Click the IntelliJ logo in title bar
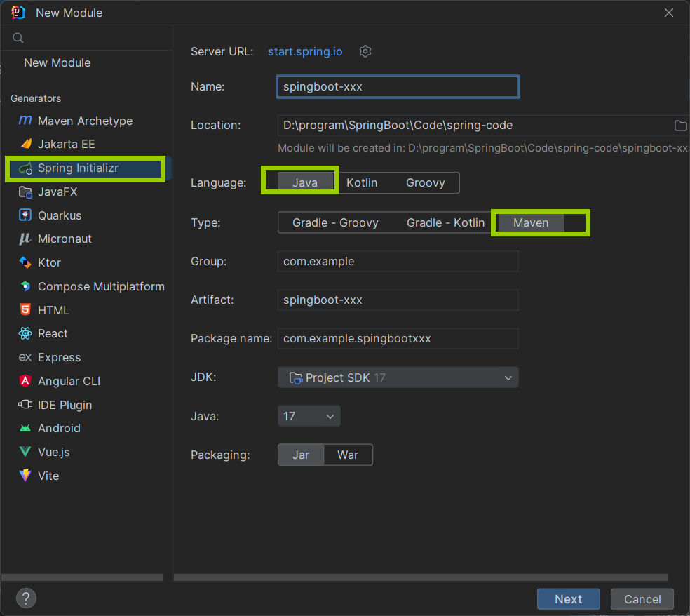 18,13
